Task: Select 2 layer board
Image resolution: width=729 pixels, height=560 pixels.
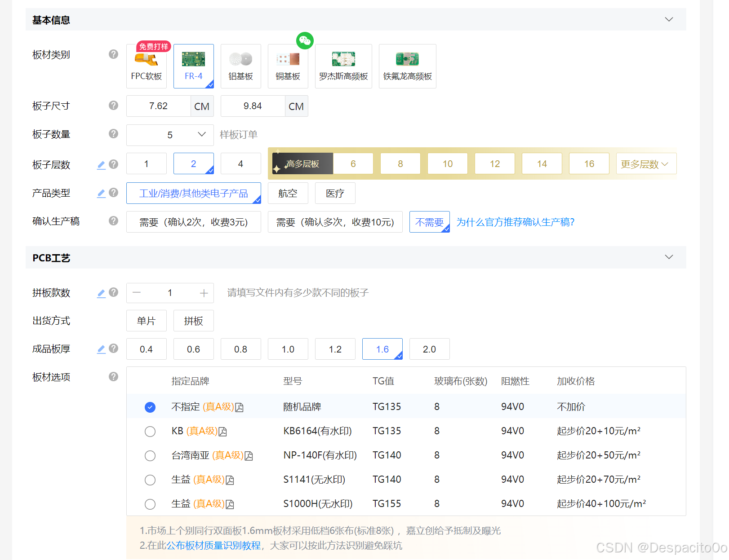Action: click(x=194, y=163)
